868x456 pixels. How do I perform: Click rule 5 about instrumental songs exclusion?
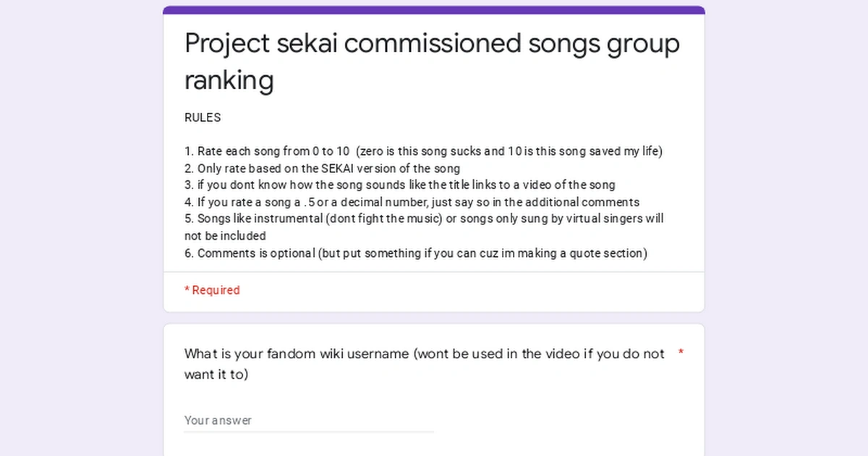click(x=424, y=219)
